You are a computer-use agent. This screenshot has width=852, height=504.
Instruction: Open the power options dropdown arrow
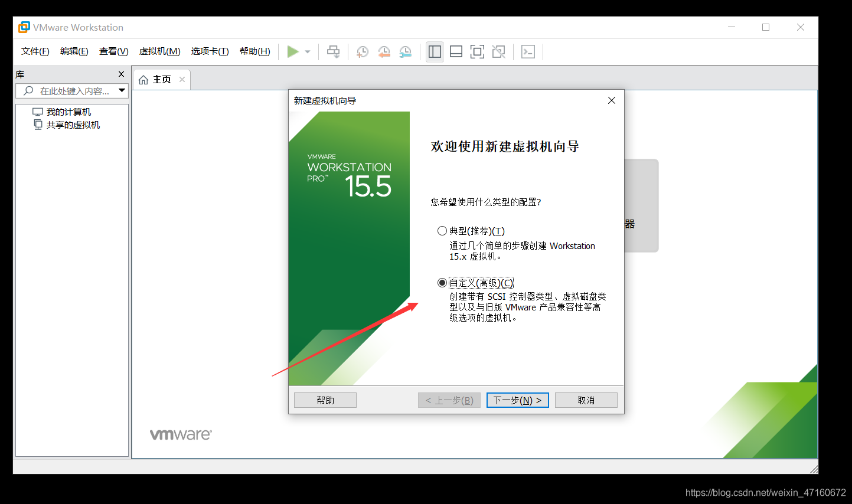308,52
